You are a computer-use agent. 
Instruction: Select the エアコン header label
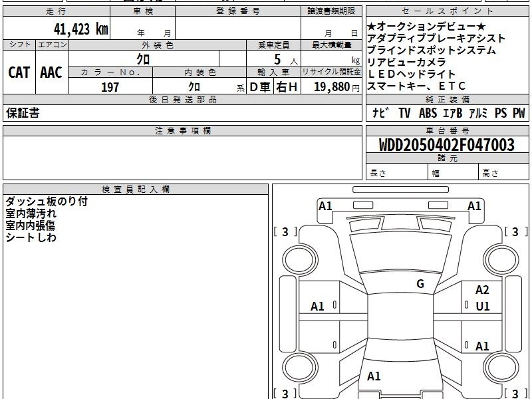[52, 45]
